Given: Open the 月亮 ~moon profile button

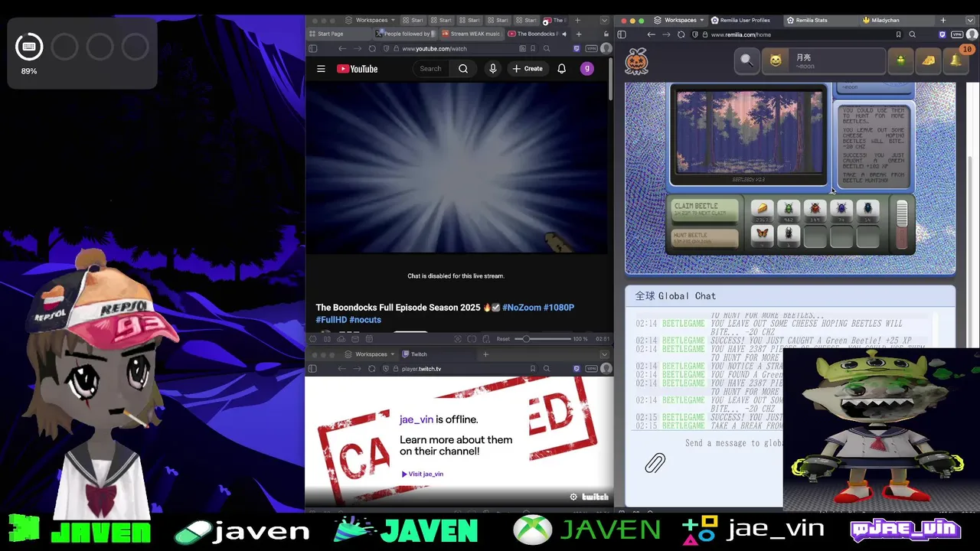Looking at the screenshot, I should pos(824,60).
